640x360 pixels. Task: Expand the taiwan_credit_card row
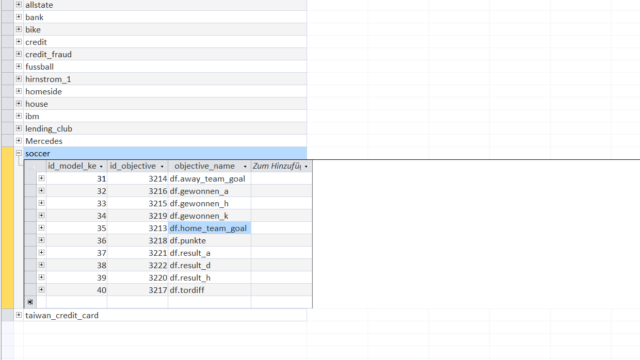(19, 315)
